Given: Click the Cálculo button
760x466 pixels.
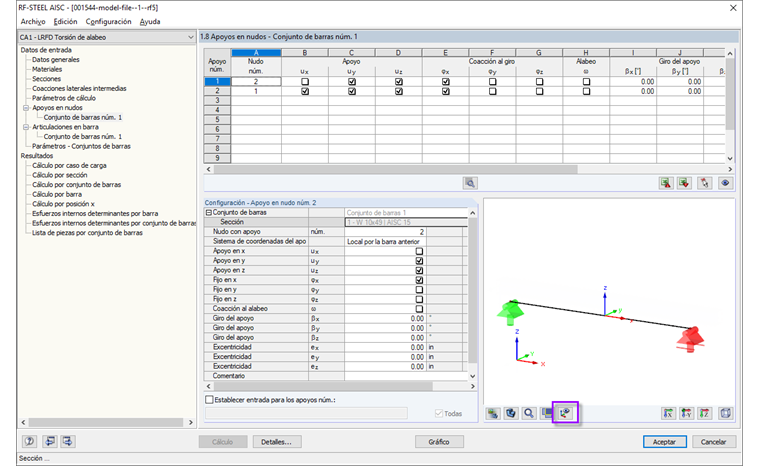Looking at the screenshot, I should click(x=223, y=442).
